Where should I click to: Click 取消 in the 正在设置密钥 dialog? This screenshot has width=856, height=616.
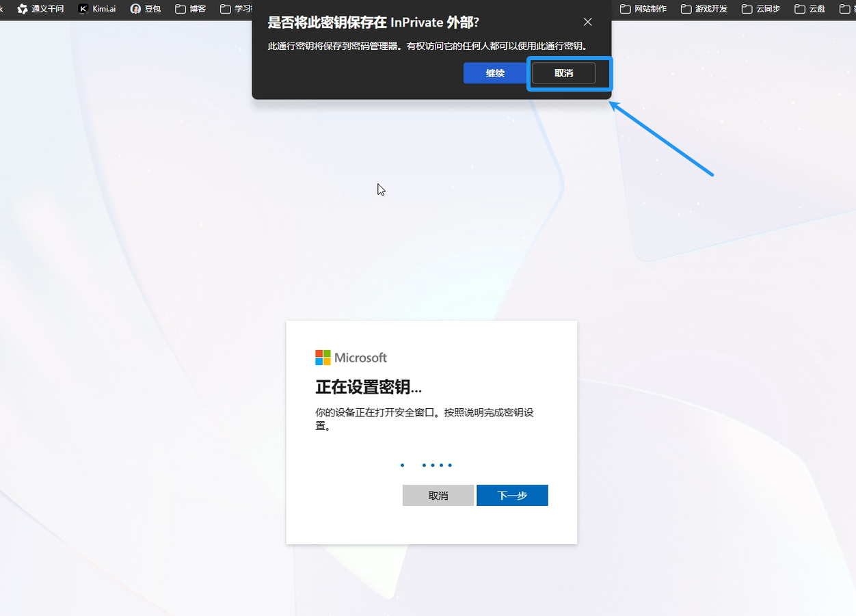click(438, 495)
